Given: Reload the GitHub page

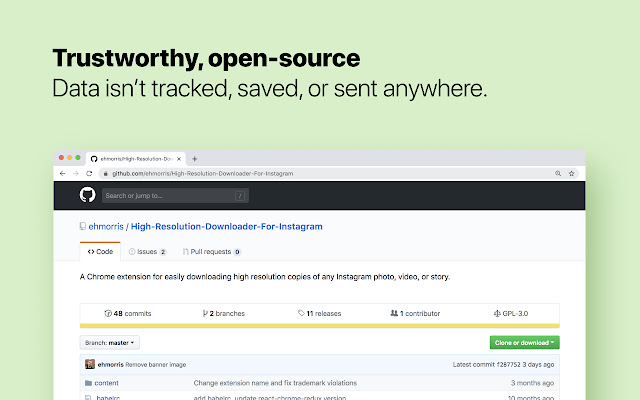Looking at the screenshot, I should point(89,173).
